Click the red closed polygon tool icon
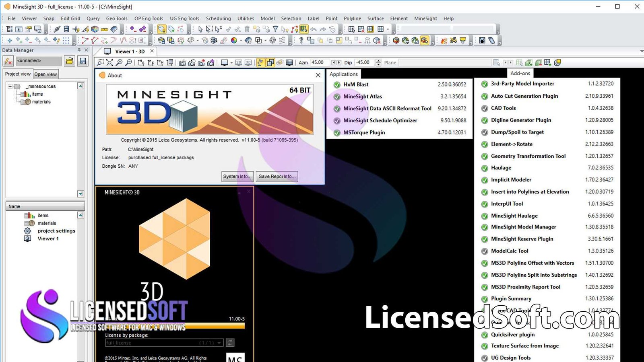644x362 pixels. pyautogui.click(x=95, y=40)
